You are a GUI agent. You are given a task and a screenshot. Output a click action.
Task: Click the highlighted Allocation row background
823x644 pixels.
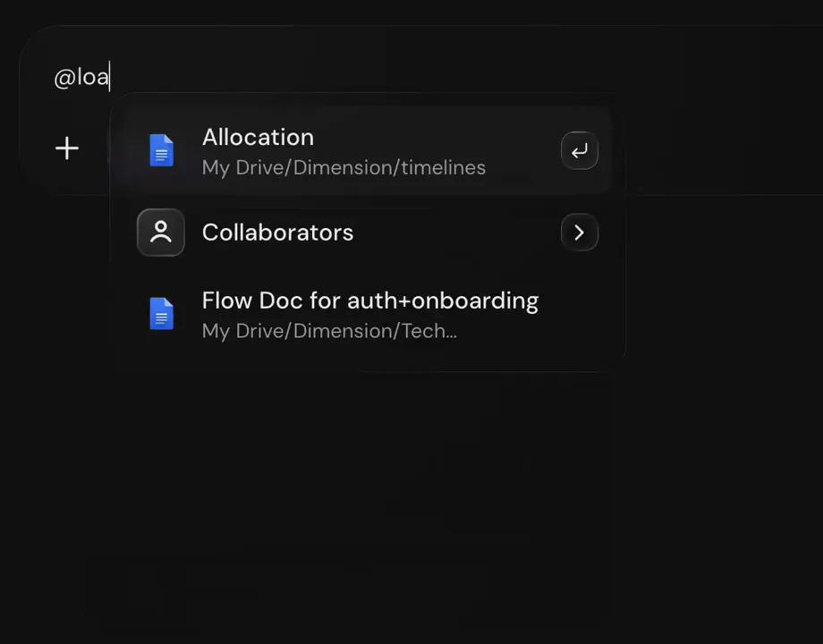click(361, 150)
